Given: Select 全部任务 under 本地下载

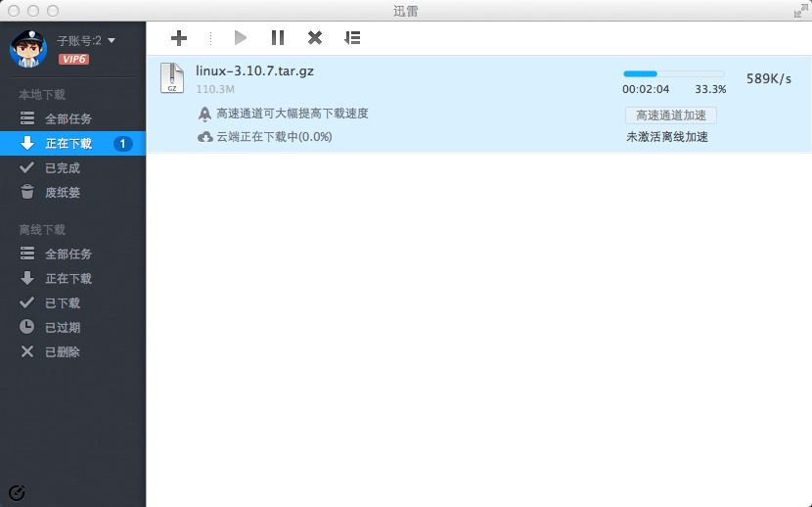Looking at the screenshot, I should click(73, 118).
